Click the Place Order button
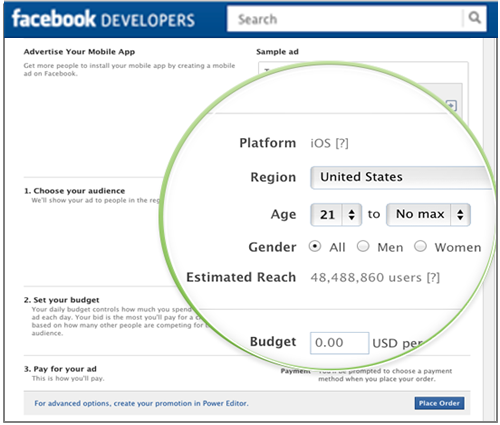500x425 pixels. (x=439, y=403)
